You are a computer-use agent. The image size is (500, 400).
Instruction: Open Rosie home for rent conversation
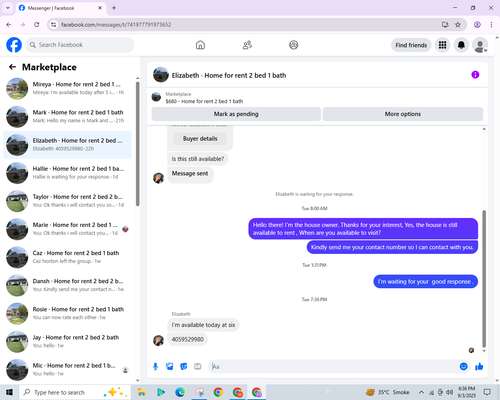pyautogui.click(x=68, y=313)
